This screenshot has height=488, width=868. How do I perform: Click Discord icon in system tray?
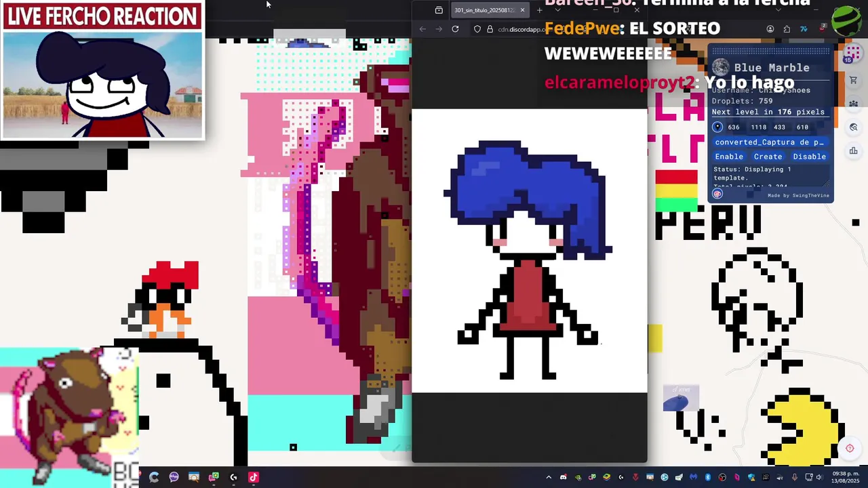click(x=564, y=477)
